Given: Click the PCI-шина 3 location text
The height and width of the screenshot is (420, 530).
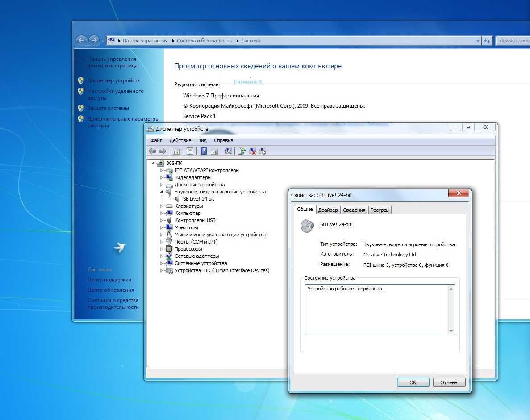Looking at the screenshot, I should 406,265.
